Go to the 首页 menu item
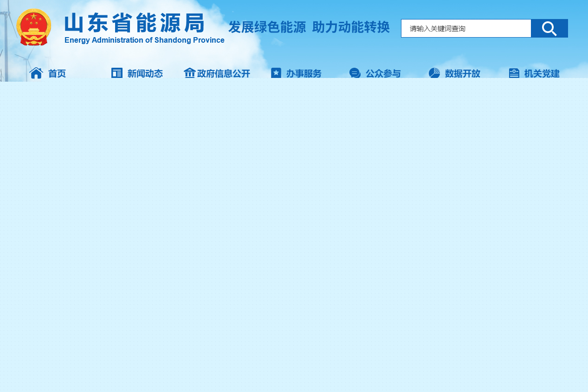Image resolution: width=588 pixels, height=392 pixels. coord(57,74)
